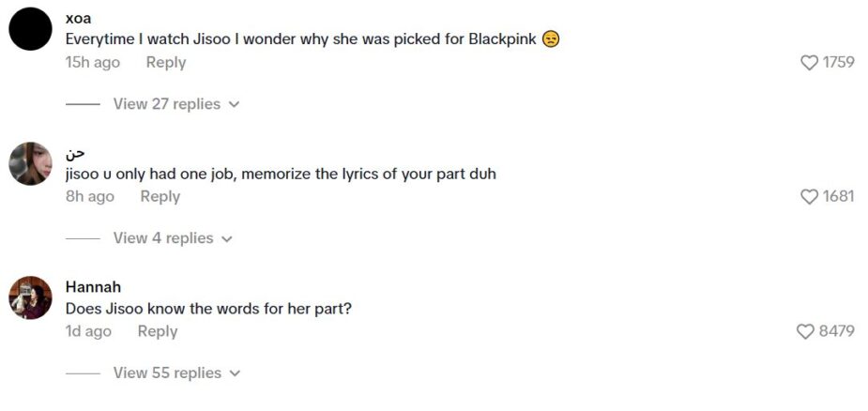Open the second commenter's profile picture
Screen dimensions: 868x411
[x=30, y=164]
